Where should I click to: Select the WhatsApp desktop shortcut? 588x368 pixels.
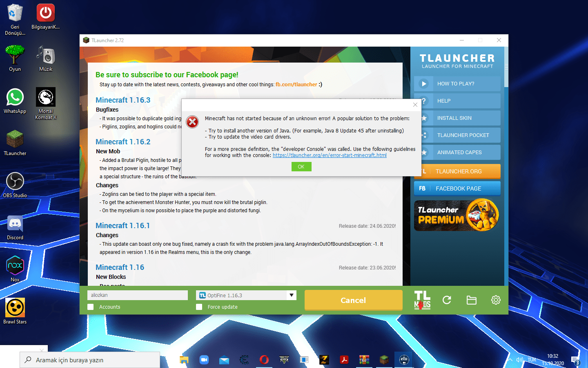click(15, 101)
